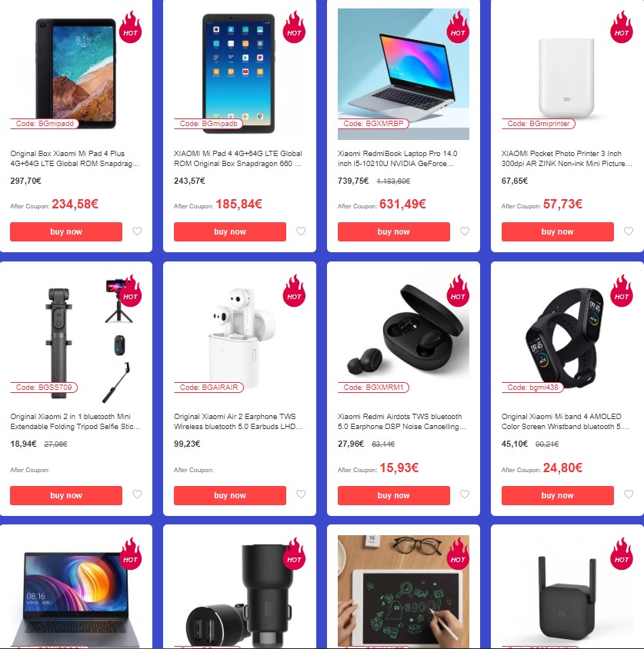Wishlist the Tripod Selfie Stick via heart
The width and height of the screenshot is (644, 649).
(137, 494)
